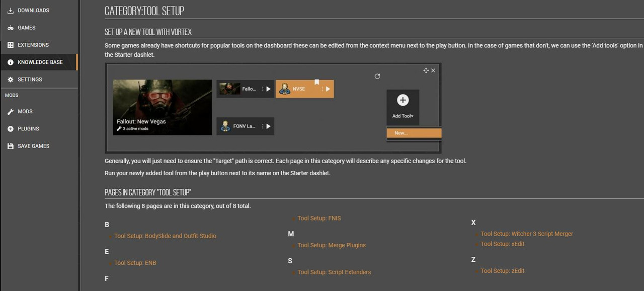
Task: Click the Plugins plus-circle icon
Action: [x=11, y=128]
